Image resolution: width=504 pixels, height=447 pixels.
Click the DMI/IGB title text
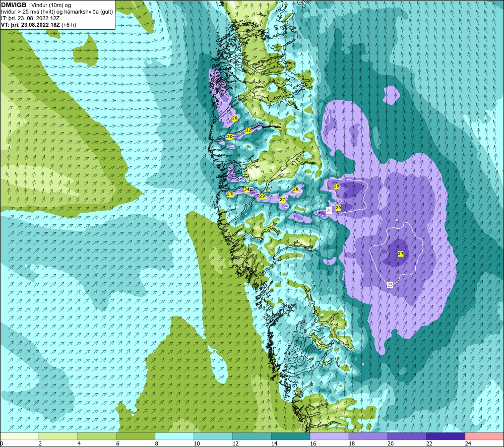pos(14,5)
